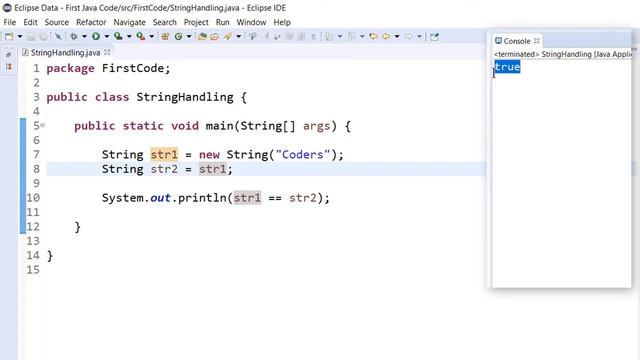Click the New Java Class icon
Screen dimensions: 640x360
click(178, 36)
